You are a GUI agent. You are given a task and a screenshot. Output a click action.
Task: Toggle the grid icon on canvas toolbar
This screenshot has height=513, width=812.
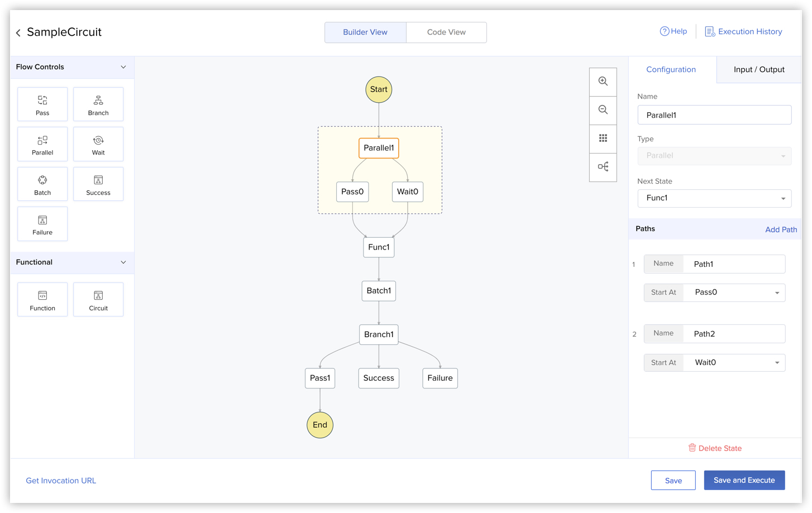point(603,138)
